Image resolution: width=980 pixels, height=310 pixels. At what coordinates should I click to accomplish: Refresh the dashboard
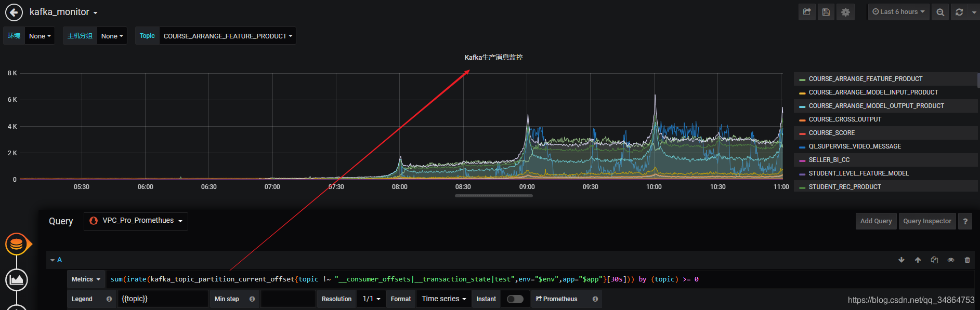[x=959, y=12]
